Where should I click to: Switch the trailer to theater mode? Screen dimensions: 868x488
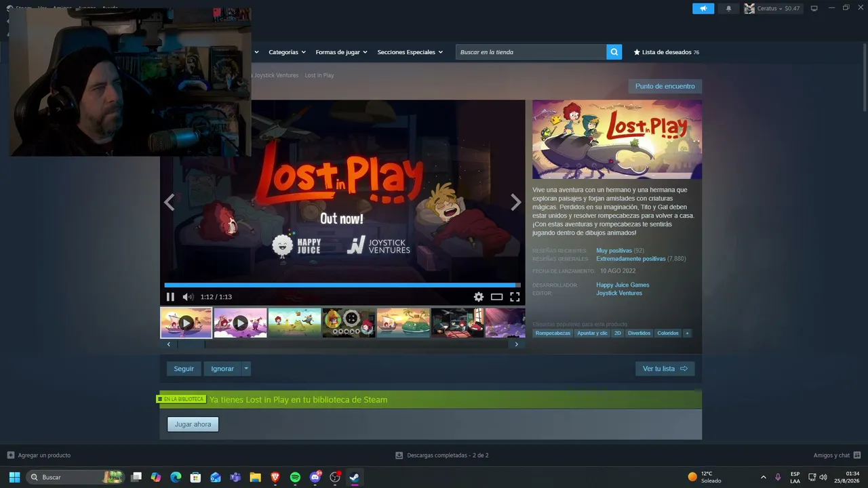coord(497,297)
